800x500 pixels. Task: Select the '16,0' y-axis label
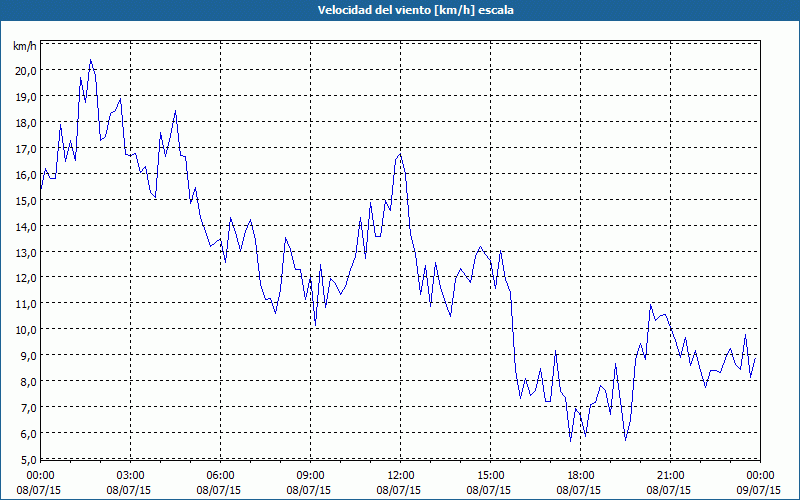coord(26,175)
